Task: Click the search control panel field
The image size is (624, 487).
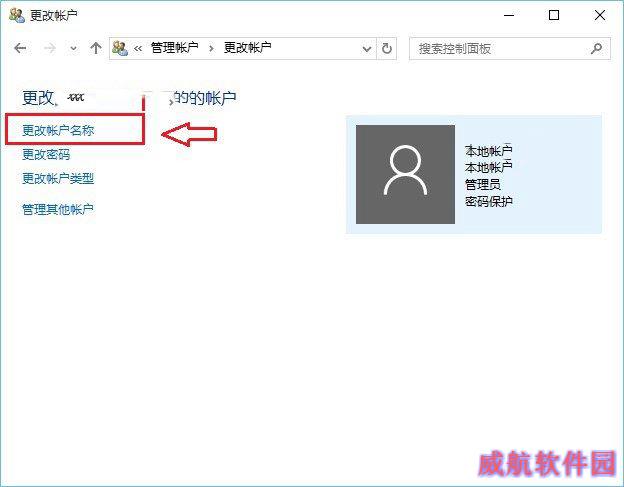Action: coord(509,49)
